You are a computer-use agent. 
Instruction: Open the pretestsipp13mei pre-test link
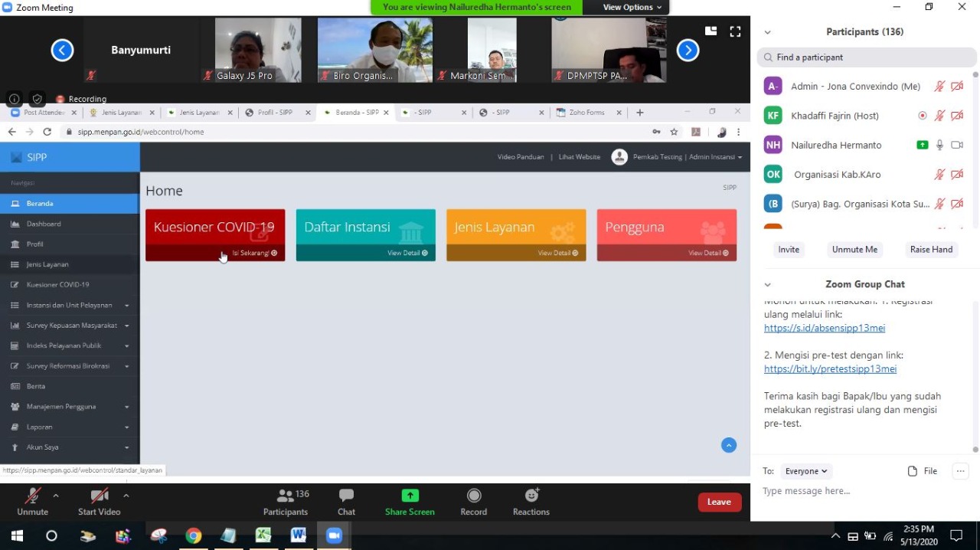(x=830, y=368)
